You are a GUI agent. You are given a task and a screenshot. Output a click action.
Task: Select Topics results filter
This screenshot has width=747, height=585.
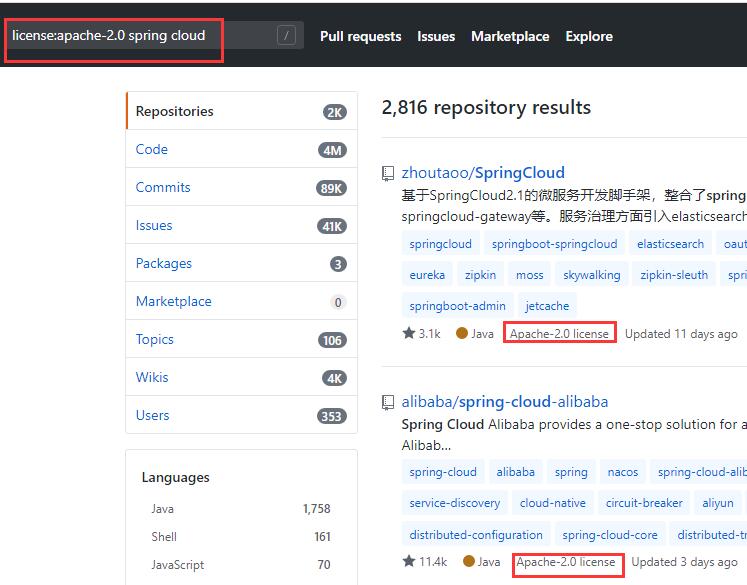(242, 339)
